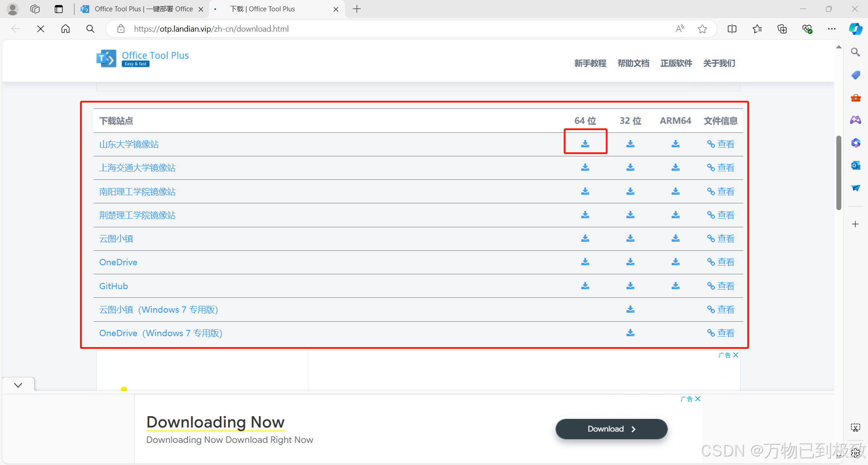Screen dimensions: 868x465
Task: Download 32-bit from Shanghai Jiao Tong mirror (上海交通大学镜像站)
Action: tap(630, 167)
